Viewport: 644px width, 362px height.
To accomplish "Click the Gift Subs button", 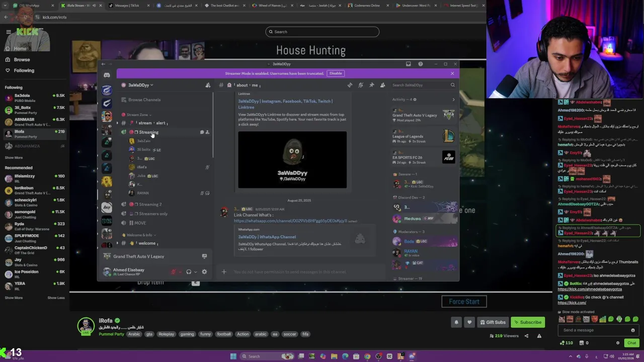I will [x=492, y=322].
